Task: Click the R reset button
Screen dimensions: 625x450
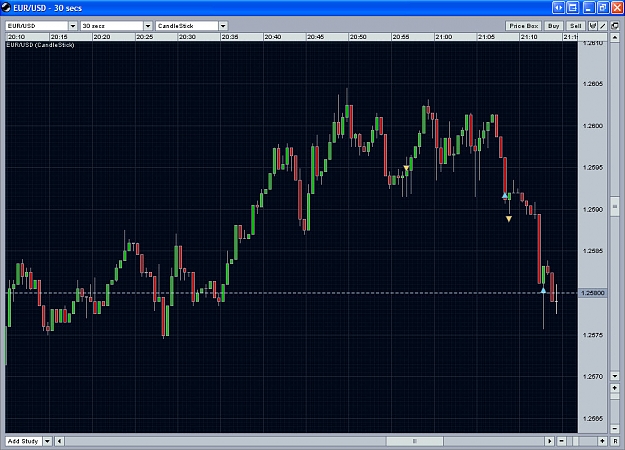Action: coord(615,441)
